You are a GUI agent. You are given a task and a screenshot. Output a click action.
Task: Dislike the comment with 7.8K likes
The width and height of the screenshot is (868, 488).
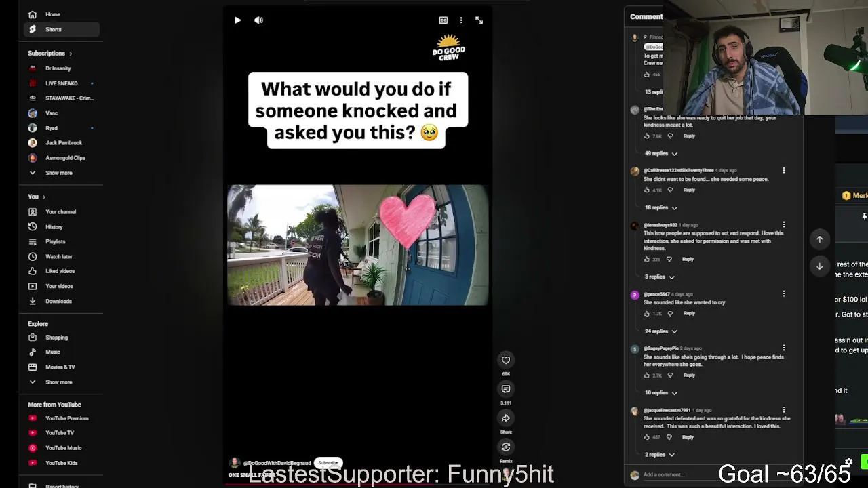(x=670, y=136)
